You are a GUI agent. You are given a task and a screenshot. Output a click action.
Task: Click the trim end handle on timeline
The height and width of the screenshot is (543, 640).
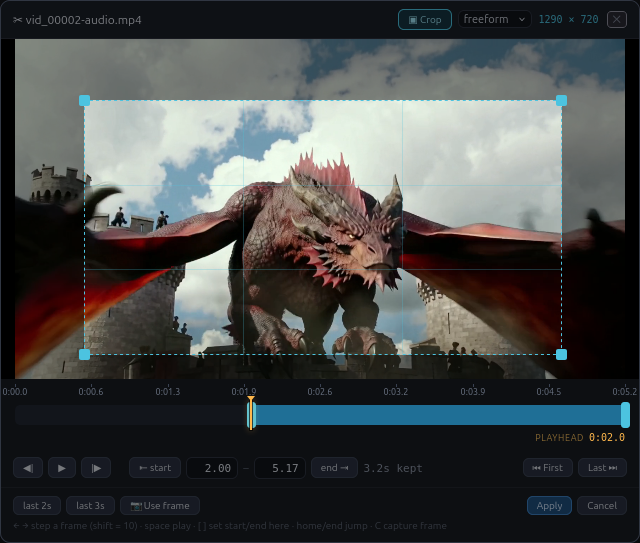click(x=625, y=415)
